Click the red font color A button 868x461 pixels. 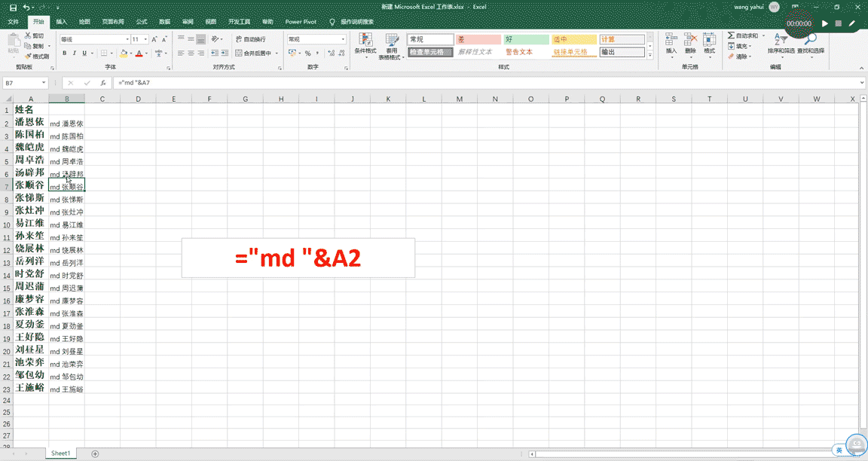tap(139, 53)
